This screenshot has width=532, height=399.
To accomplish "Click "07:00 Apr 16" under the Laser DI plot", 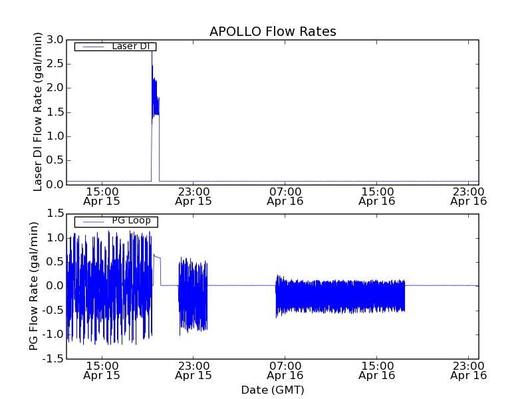I will tap(285, 196).
